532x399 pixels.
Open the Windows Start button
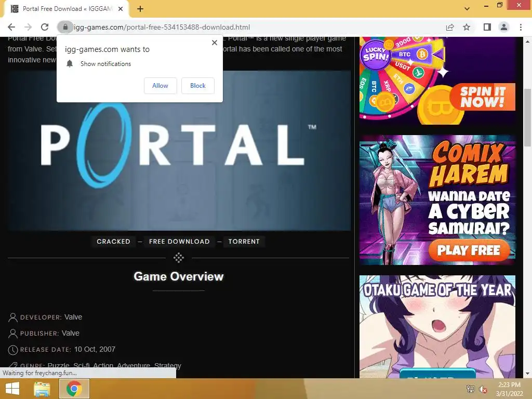(x=12, y=389)
